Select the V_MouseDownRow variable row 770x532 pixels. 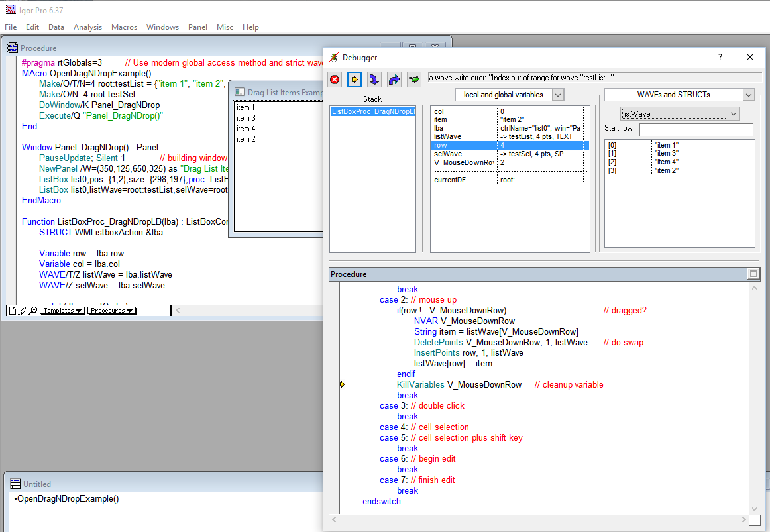point(509,162)
